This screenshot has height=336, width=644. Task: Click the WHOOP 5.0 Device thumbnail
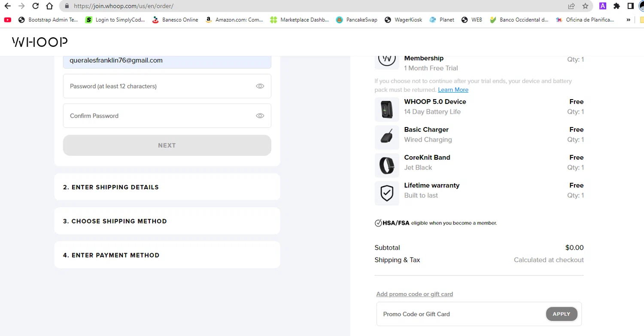pos(387,109)
